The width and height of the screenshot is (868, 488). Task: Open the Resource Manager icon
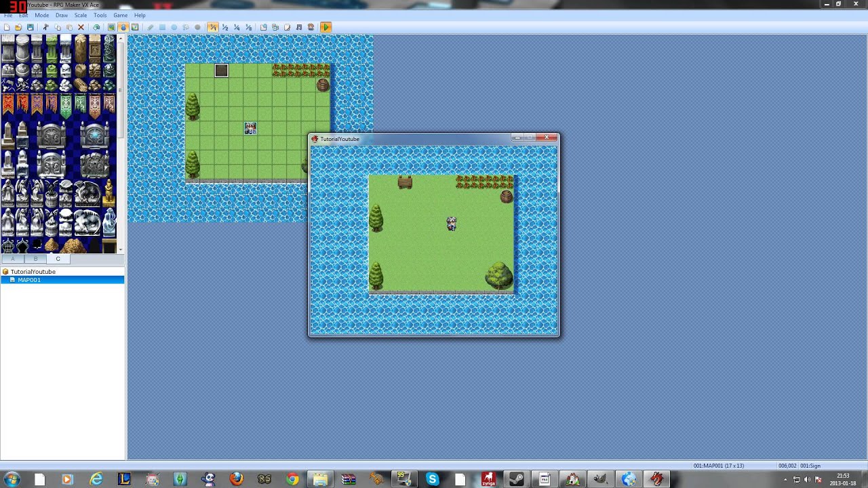(x=275, y=27)
